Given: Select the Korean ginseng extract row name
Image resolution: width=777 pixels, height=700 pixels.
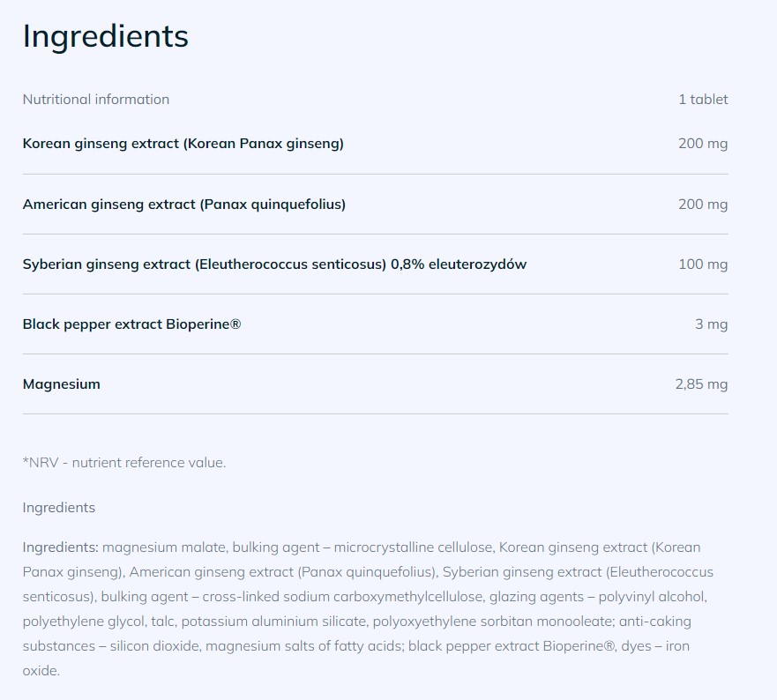Looking at the screenshot, I should 183,144.
